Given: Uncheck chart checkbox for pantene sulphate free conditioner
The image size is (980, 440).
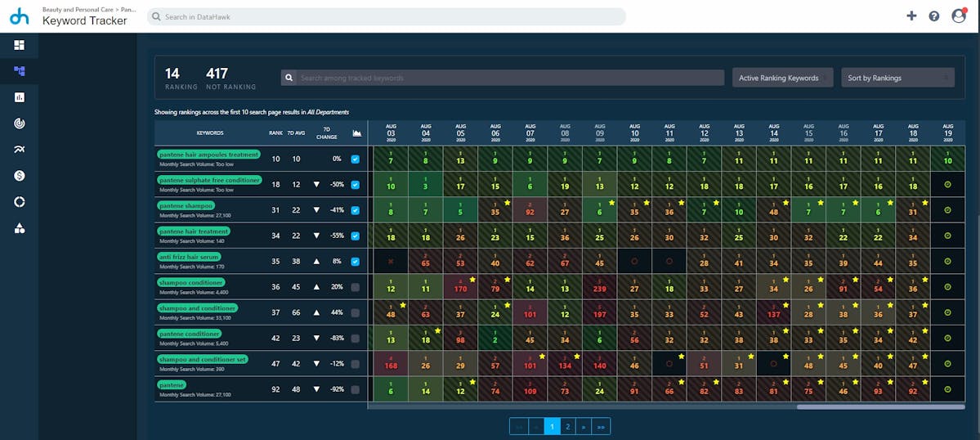Looking at the screenshot, I should 355,184.
